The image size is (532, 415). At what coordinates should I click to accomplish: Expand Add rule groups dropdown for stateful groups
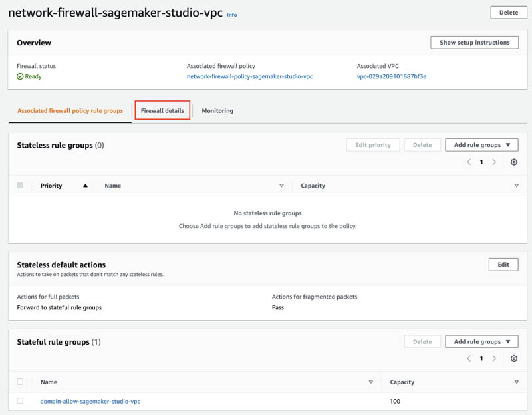click(x=481, y=341)
